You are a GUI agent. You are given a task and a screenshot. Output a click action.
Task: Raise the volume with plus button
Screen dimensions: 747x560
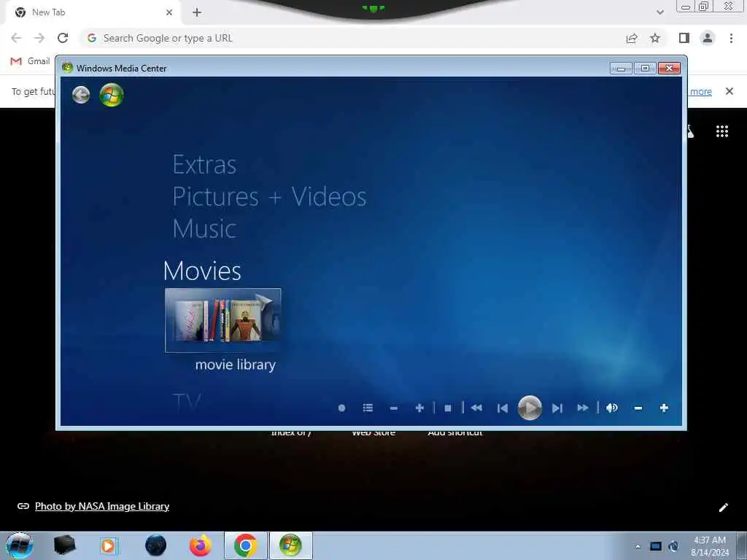tap(664, 408)
